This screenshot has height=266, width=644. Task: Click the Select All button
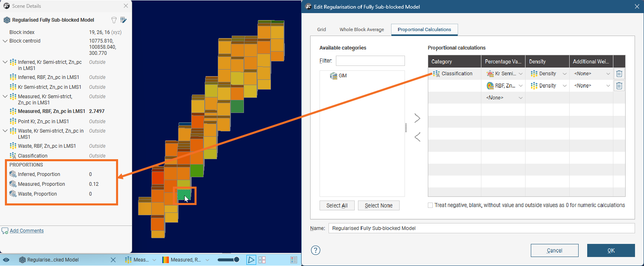[337, 205]
